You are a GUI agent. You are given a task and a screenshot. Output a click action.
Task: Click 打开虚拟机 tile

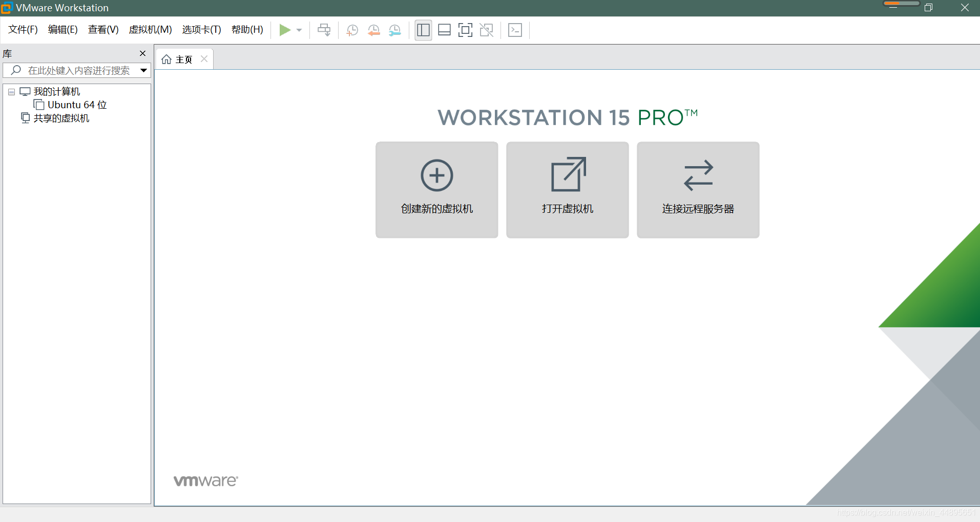pos(567,190)
